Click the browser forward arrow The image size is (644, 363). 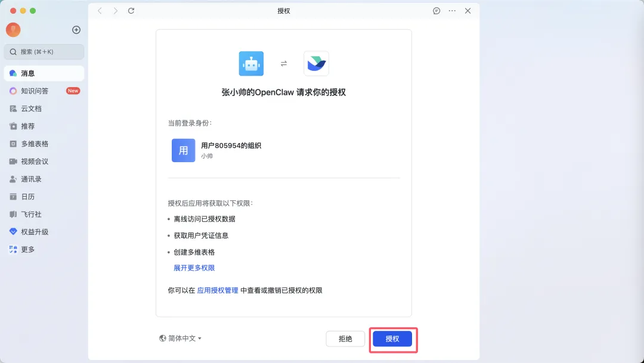(x=116, y=11)
